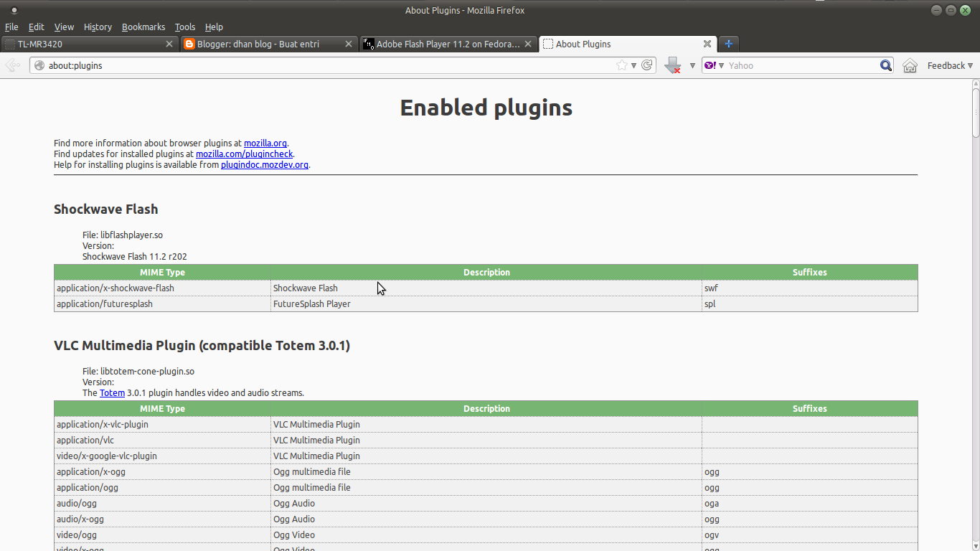980x551 pixels.
Task: Click the search magnifier button
Action: pos(886,65)
